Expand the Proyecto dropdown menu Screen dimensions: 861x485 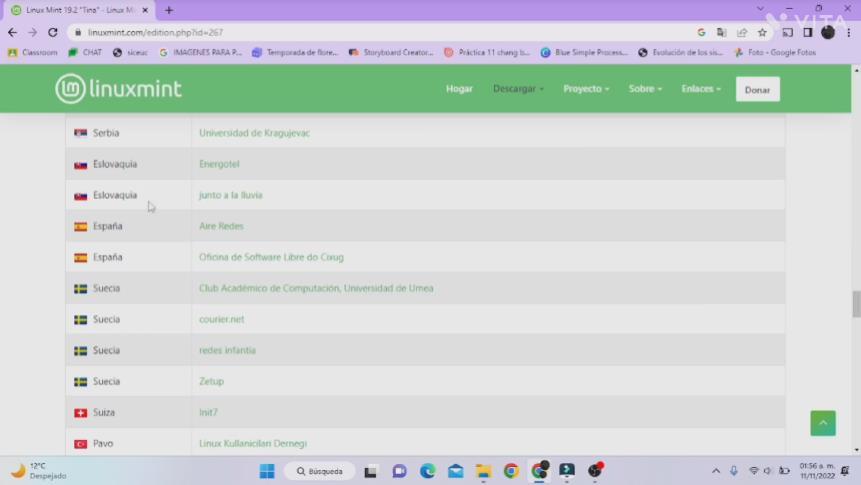[x=586, y=89]
